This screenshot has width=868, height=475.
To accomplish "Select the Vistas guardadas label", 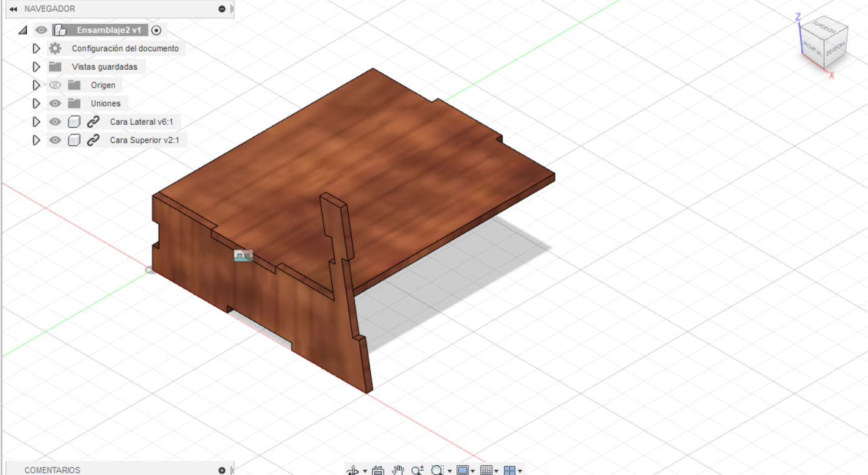I will [104, 67].
